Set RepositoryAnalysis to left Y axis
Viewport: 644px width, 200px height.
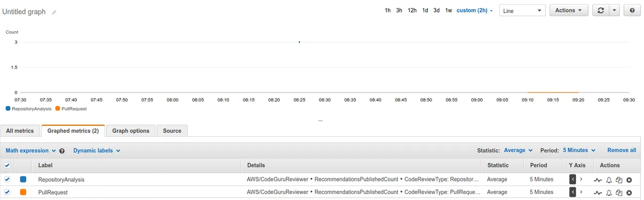tap(573, 179)
